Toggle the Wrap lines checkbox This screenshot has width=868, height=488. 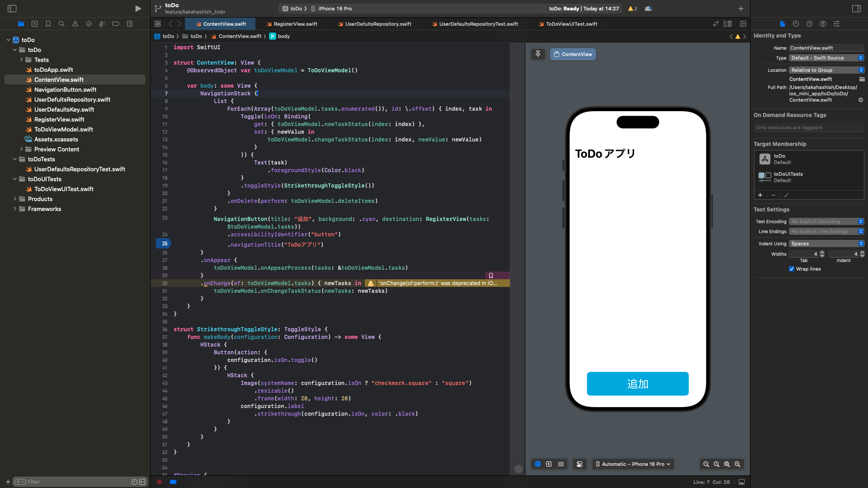coord(792,269)
